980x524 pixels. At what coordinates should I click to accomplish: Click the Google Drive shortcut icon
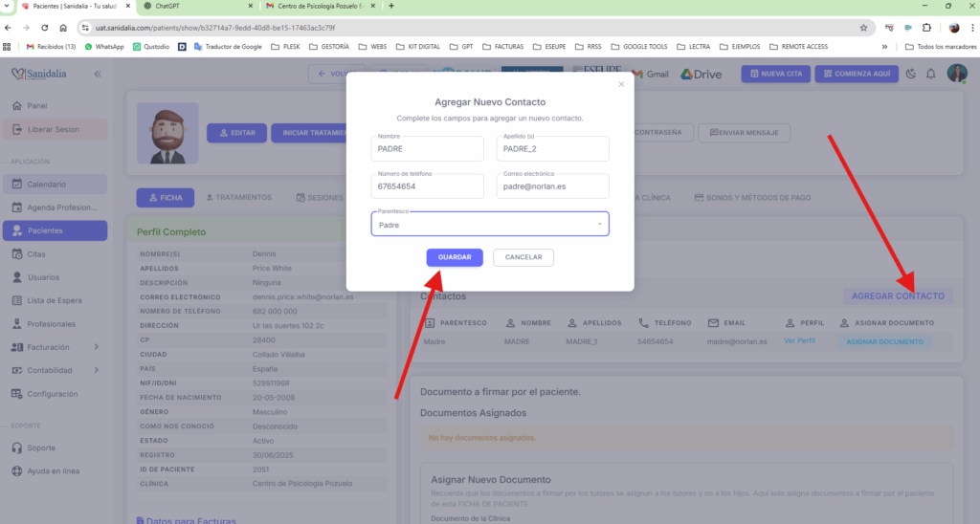pyautogui.click(x=701, y=75)
